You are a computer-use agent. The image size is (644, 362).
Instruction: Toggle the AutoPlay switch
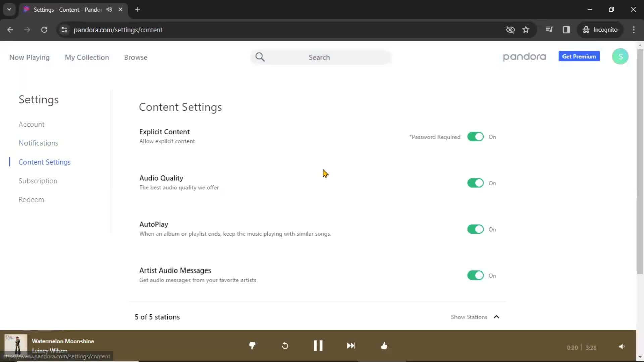point(475,229)
